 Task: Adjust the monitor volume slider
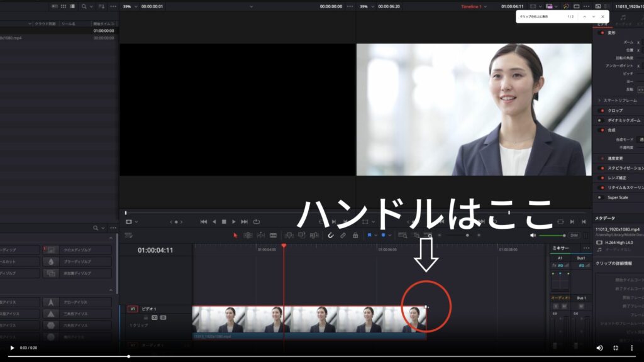(552, 236)
